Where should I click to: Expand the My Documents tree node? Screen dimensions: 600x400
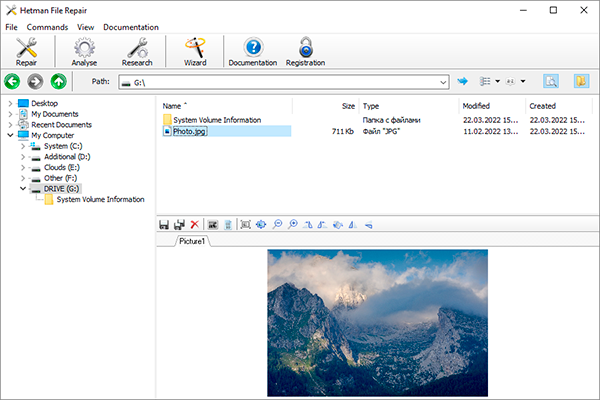tap(10, 114)
